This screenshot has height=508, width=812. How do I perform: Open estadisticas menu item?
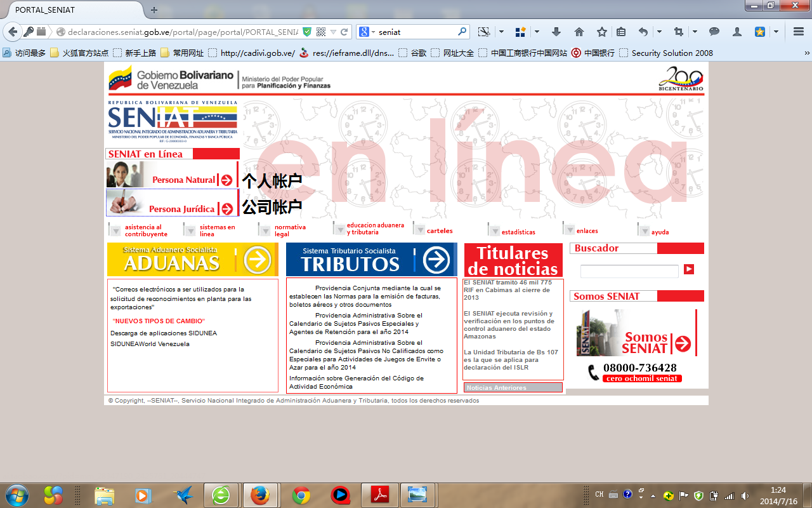pyautogui.click(x=518, y=232)
